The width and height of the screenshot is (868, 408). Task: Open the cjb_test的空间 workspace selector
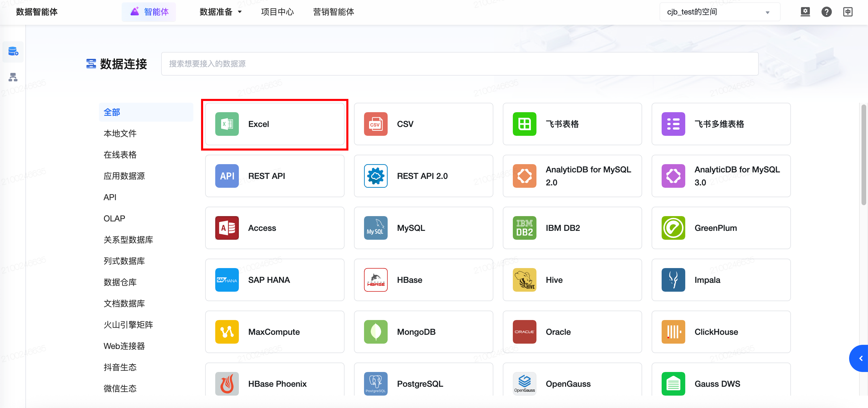pos(720,12)
